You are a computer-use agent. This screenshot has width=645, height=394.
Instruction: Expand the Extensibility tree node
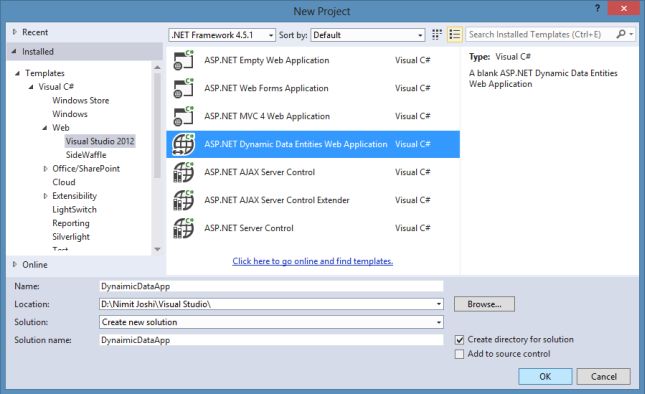coord(45,196)
